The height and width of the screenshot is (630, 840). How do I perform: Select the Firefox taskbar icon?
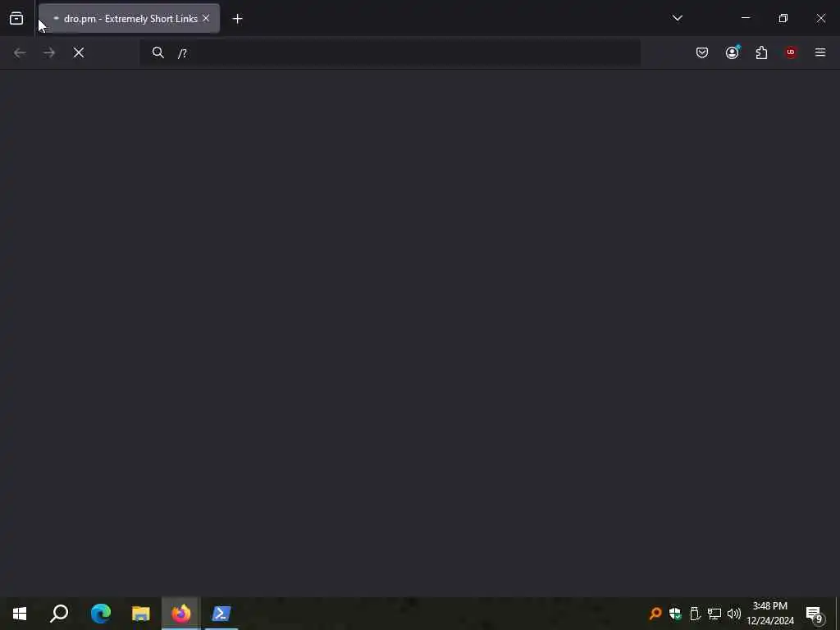pos(181,614)
